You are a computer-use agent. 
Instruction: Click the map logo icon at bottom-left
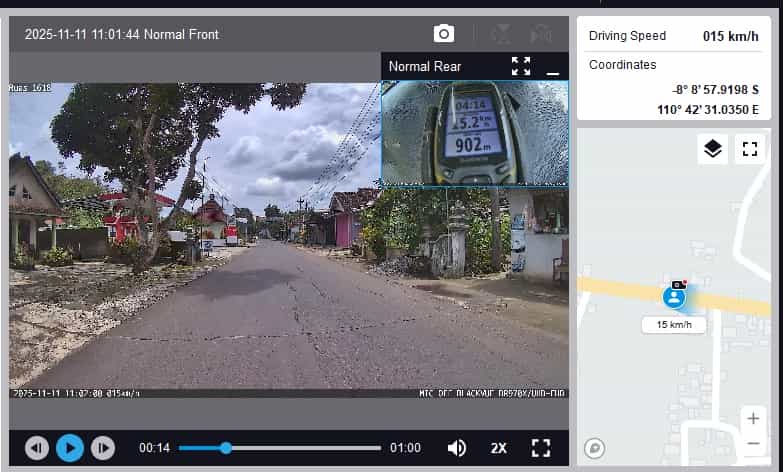pos(596,448)
